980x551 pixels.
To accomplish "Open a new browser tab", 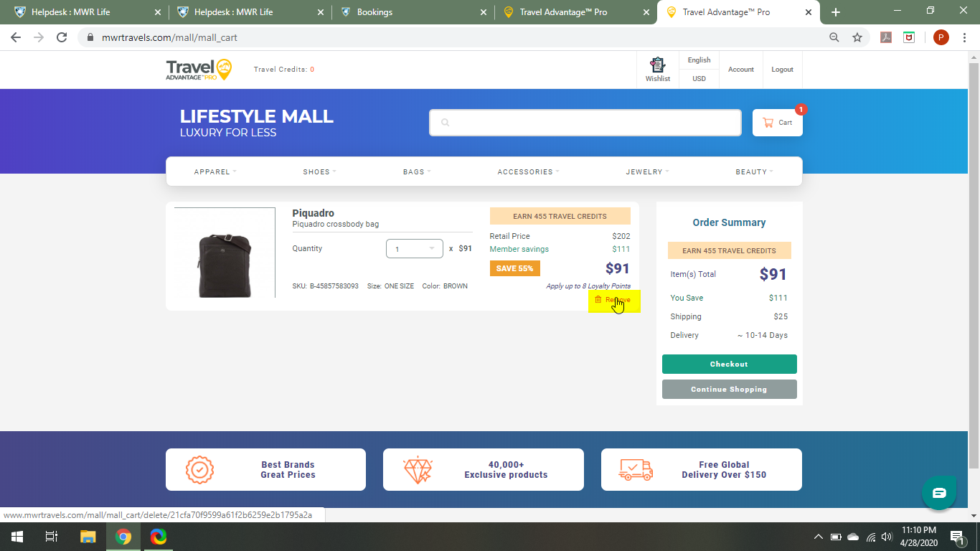I will [x=836, y=12].
